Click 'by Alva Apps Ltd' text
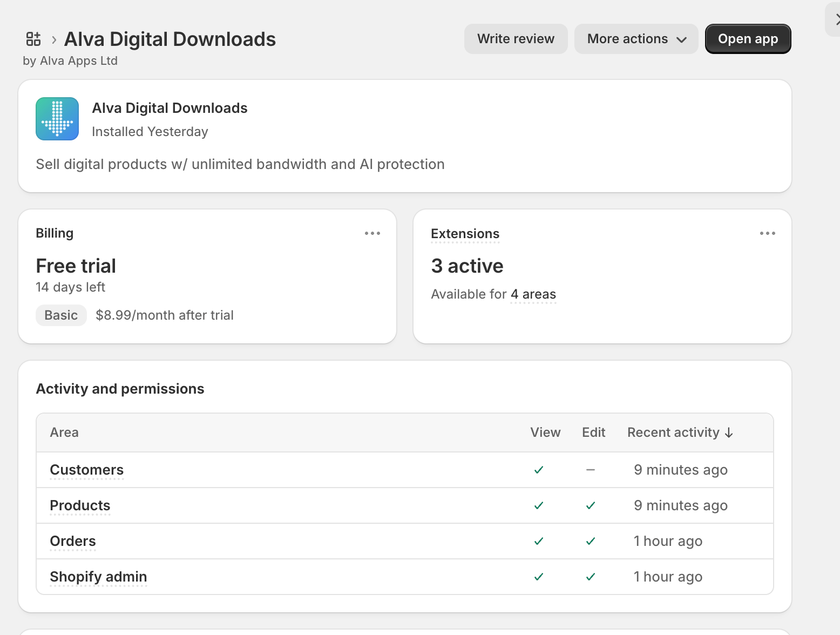Viewport: 840px width, 635px height. 70,60
